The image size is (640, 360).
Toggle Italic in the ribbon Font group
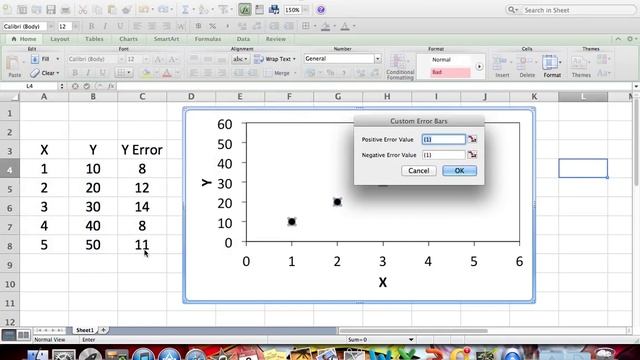89,73
